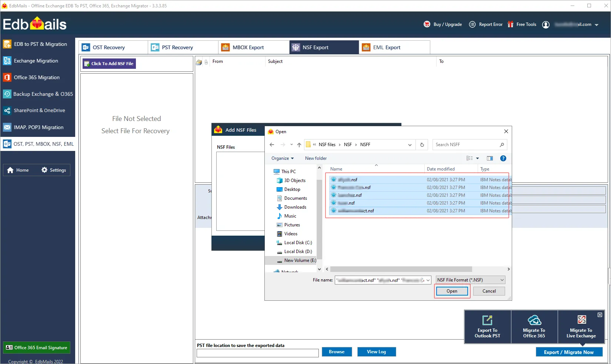
Task: Go up one folder level in Open dialog
Action: click(x=299, y=145)
